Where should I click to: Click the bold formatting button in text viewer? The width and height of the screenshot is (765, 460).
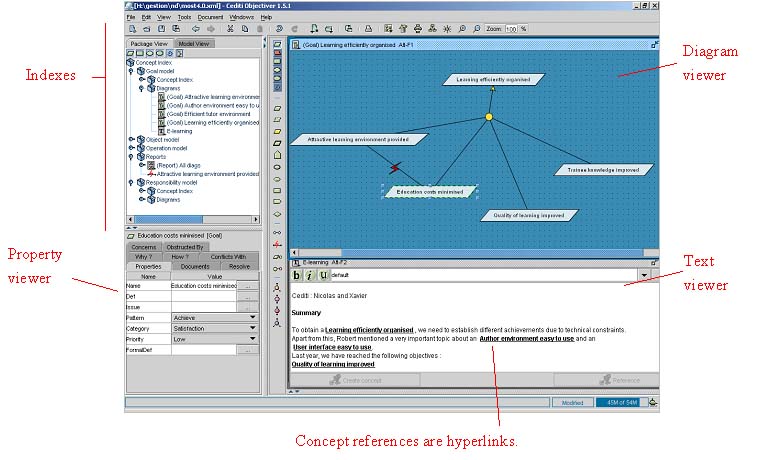coord(297,275)
